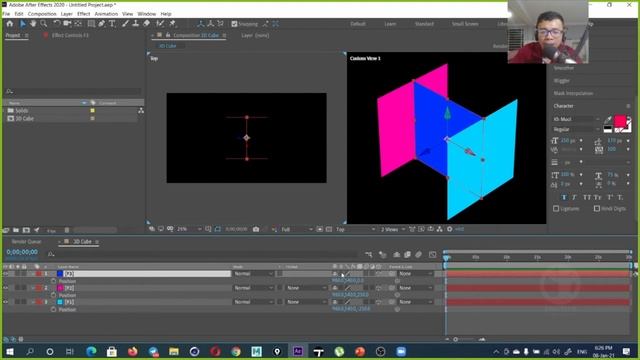Enable motion blur icon in timeline
This screenshot has height=360, width=640.
click(x=418, y=255)
